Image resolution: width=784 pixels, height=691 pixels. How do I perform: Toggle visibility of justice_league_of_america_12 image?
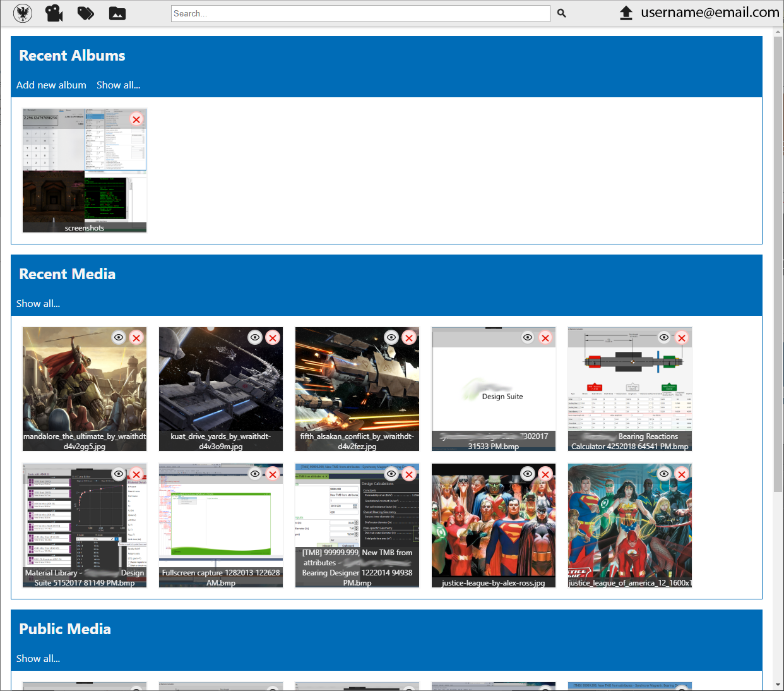(664, 474)
